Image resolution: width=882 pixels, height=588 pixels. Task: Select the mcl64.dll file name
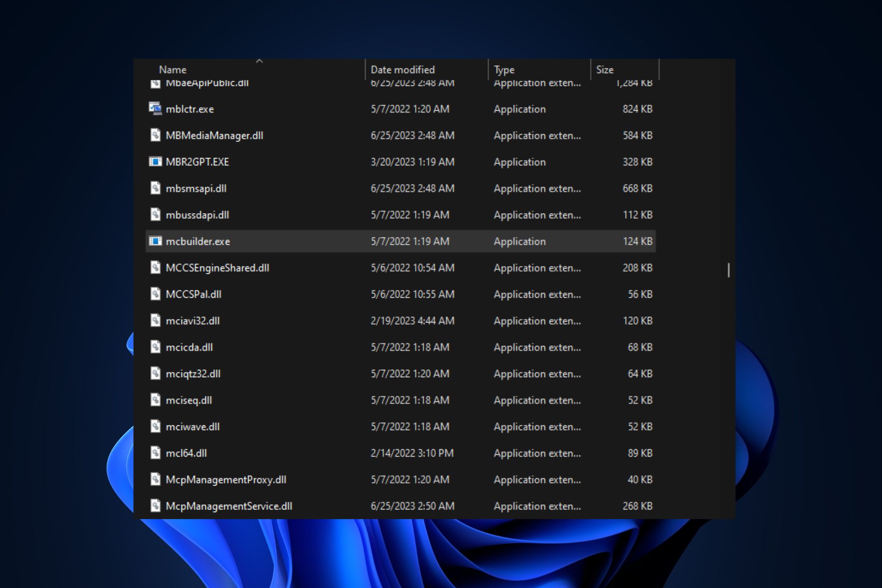pos(186,453)
